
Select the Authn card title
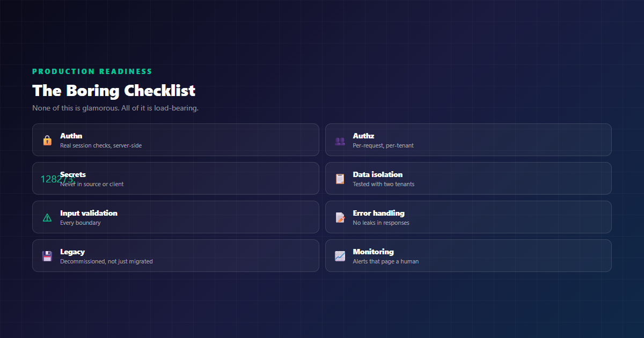click(71, 136)
